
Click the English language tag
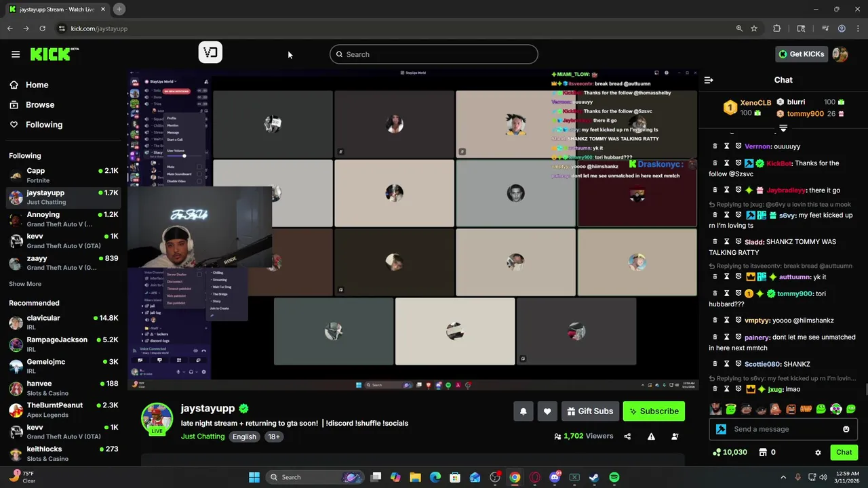pyautogui.click(x=244, y=436)
